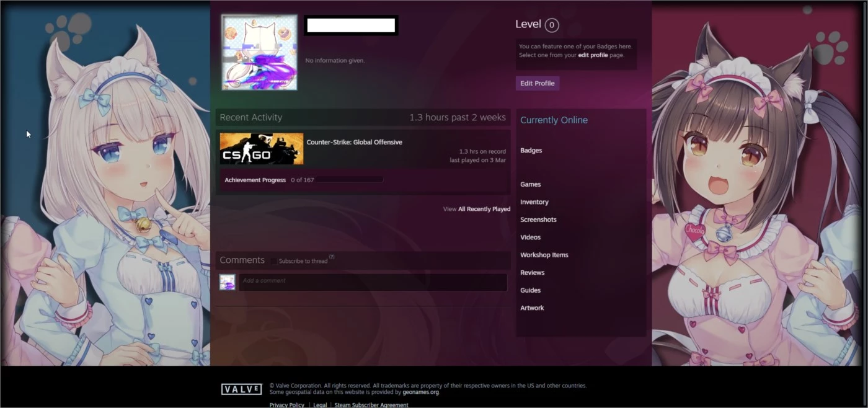View All Recently Played games
Viewport: 868px width, 408px height.
pyautogui.click(x=484, y=209)
